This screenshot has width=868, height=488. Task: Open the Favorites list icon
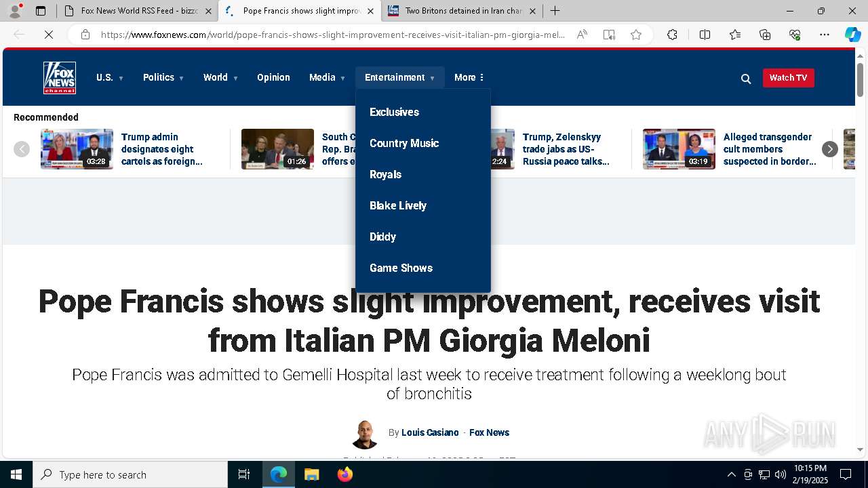[x=735, y=35]
